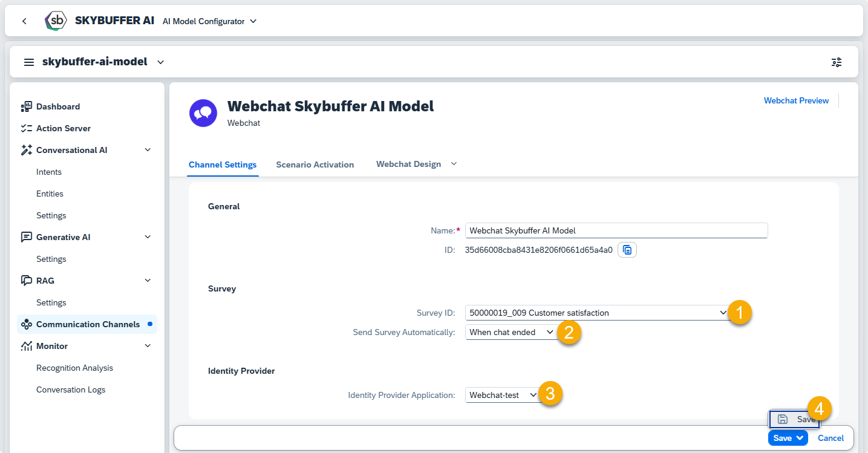Select Communication Channels in the sidebar
868x453 pixels.
coord(88,324)
